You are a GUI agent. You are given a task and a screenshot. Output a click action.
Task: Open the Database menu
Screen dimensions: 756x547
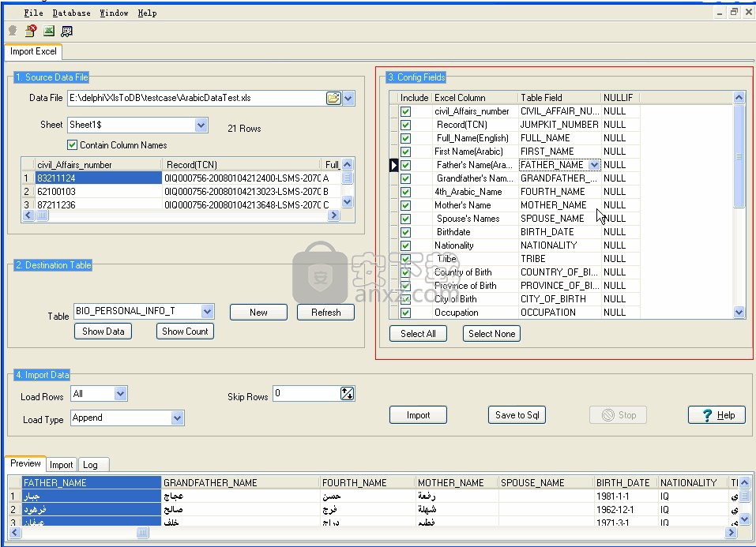tap(71, 13)
